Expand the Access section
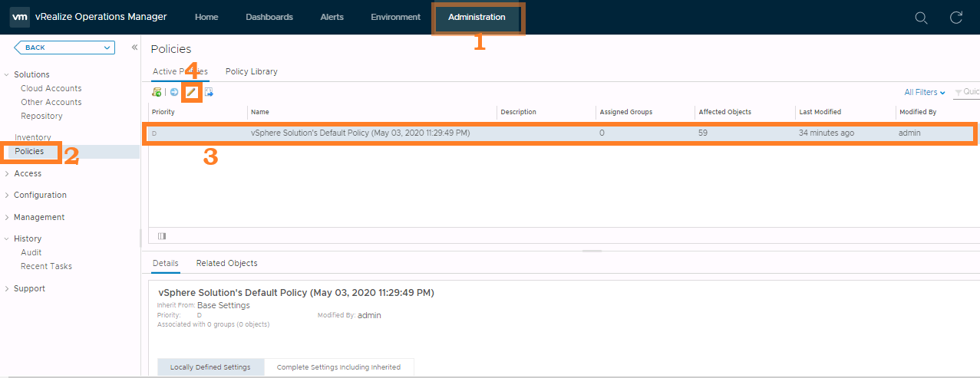The width and height of the screenshot is (980, 378). 7,174
